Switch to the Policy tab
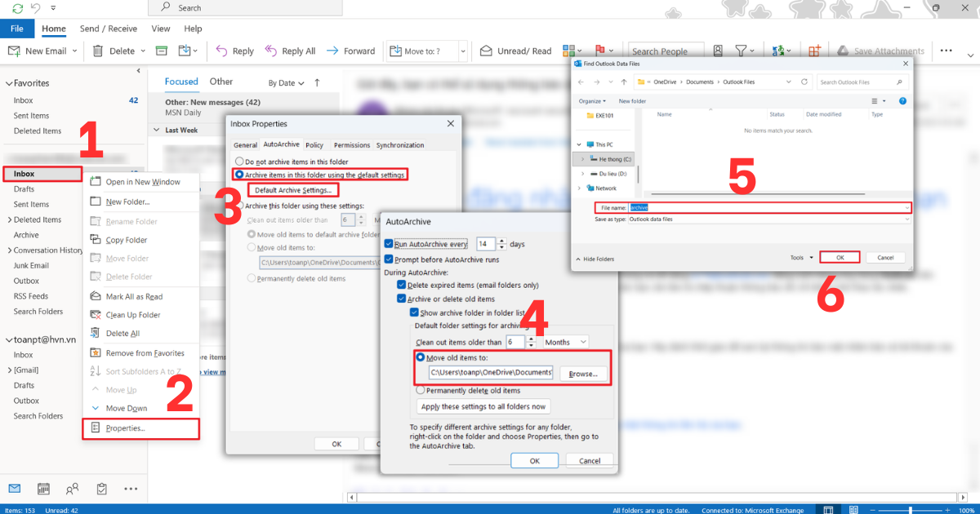Viewport: 980px width, 514px height. [x=314, y=144]
